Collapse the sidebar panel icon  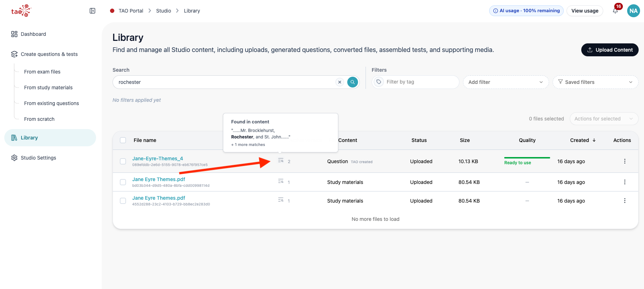pyautogui.click(x=92, y=11)
